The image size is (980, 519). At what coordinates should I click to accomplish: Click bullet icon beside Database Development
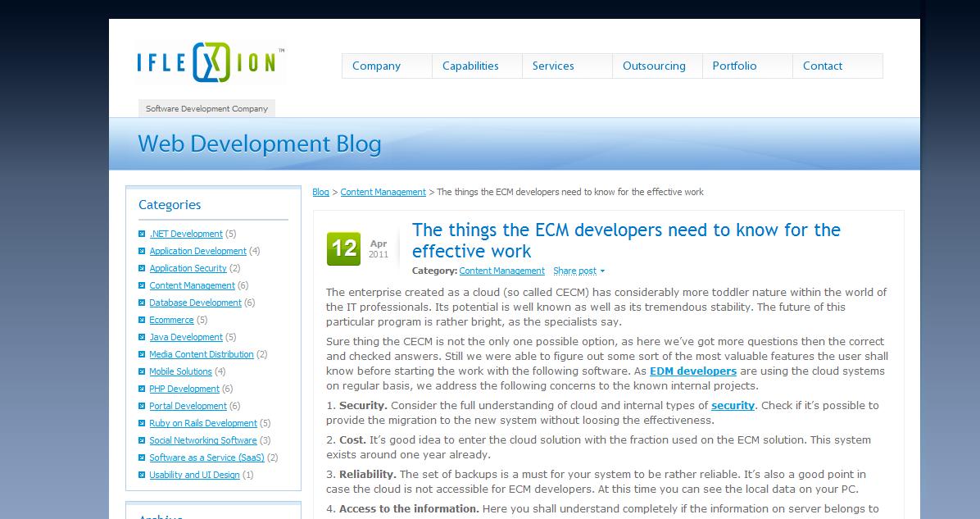coord(142,303)
